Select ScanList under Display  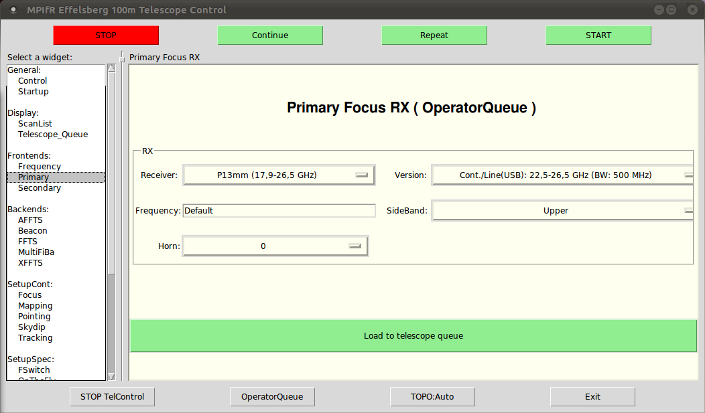[35, 124]
